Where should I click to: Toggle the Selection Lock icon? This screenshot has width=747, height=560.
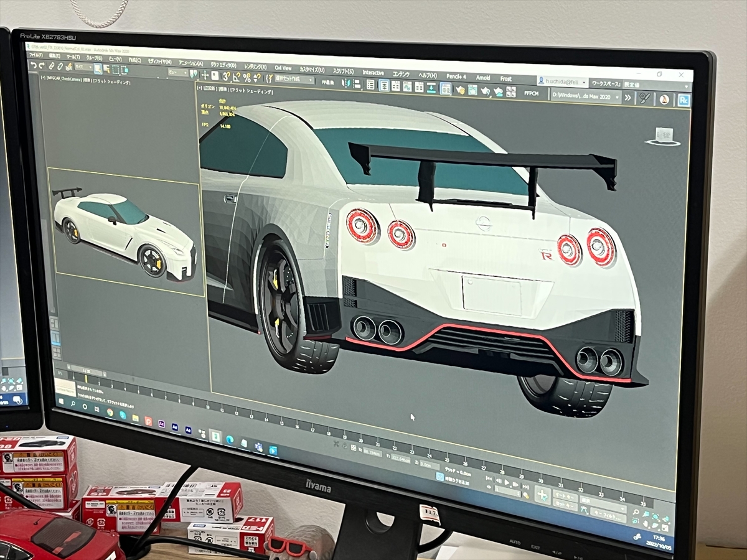point(344,446)
